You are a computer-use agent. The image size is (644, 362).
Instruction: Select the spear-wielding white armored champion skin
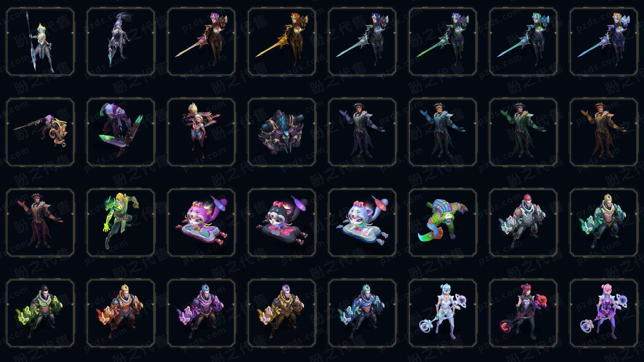pos(40,42)
